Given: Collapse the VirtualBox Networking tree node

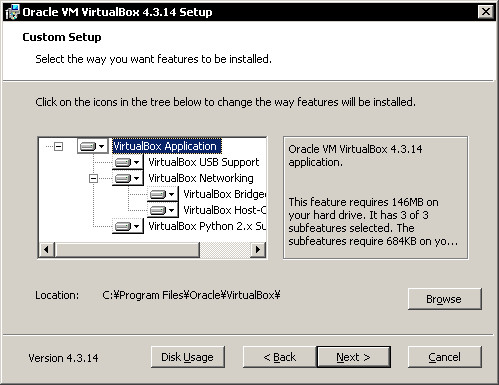Looking at the screenshot, I should (x=93, y=178).
